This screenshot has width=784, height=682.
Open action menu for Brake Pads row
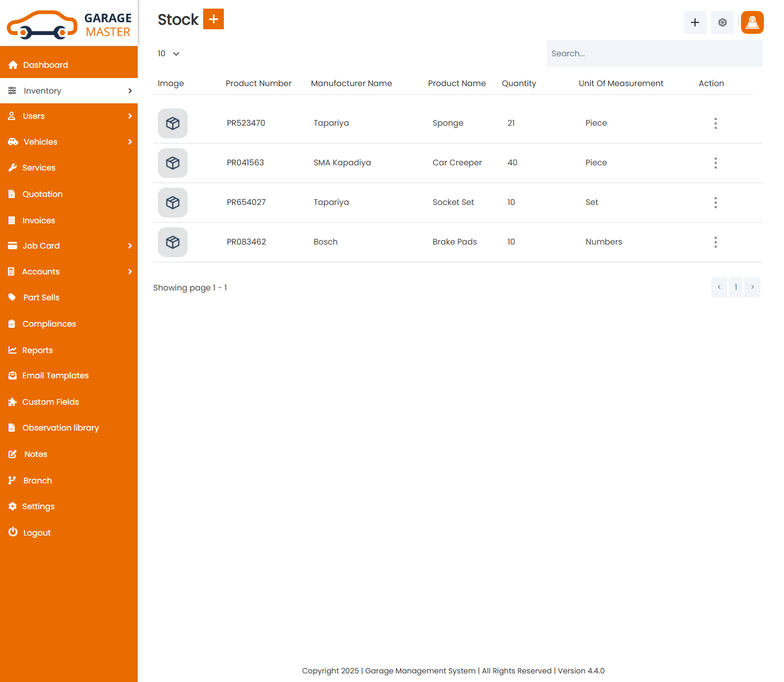[715, 242]
